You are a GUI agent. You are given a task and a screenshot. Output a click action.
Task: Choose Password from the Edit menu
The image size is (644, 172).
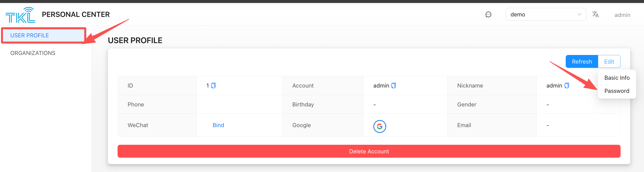pyautogui.click(x=617, y=91)
